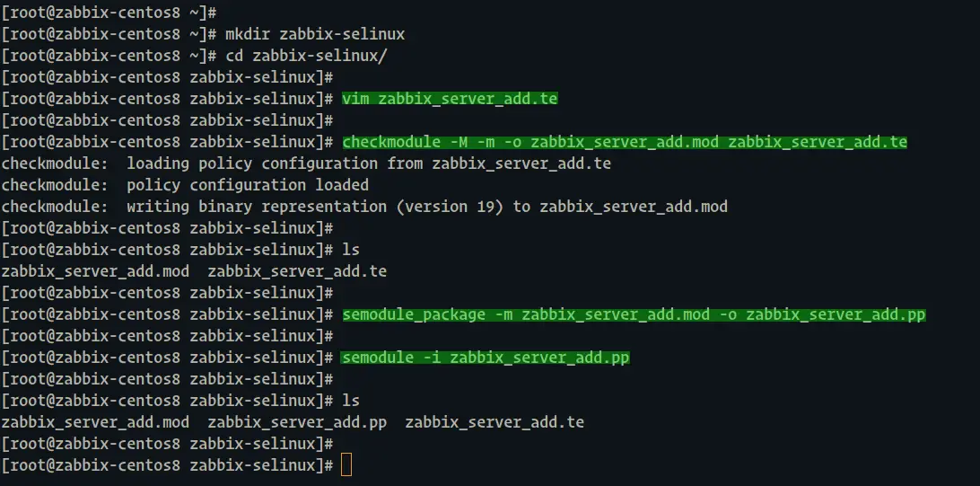Click the ls command that lists two files
The image size is (980, 486).
[x=351, y=250]
